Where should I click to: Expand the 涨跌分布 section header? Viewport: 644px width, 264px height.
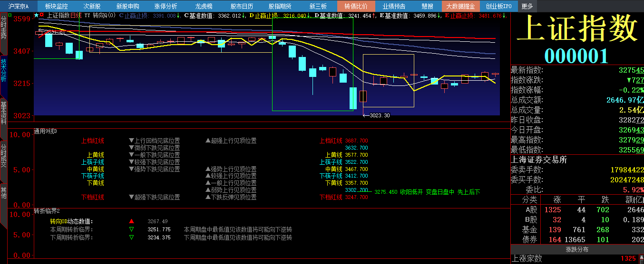coord(576,249)
